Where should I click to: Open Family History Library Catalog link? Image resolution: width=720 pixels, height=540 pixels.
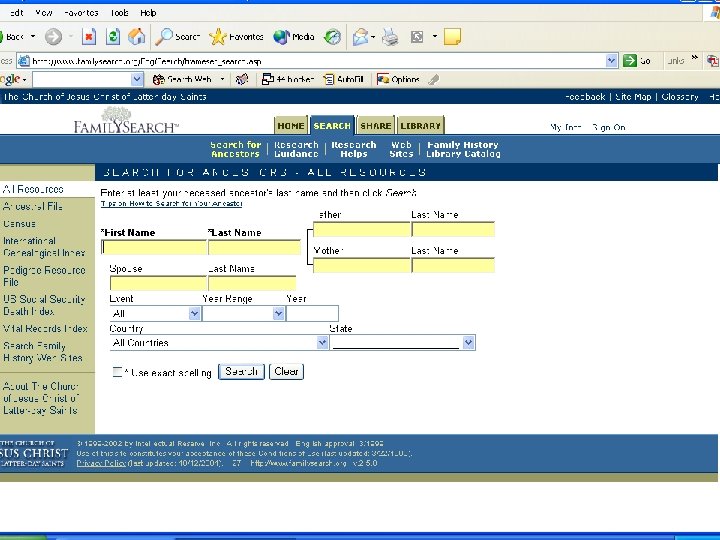pyautogui.click(x=463, y=149)
